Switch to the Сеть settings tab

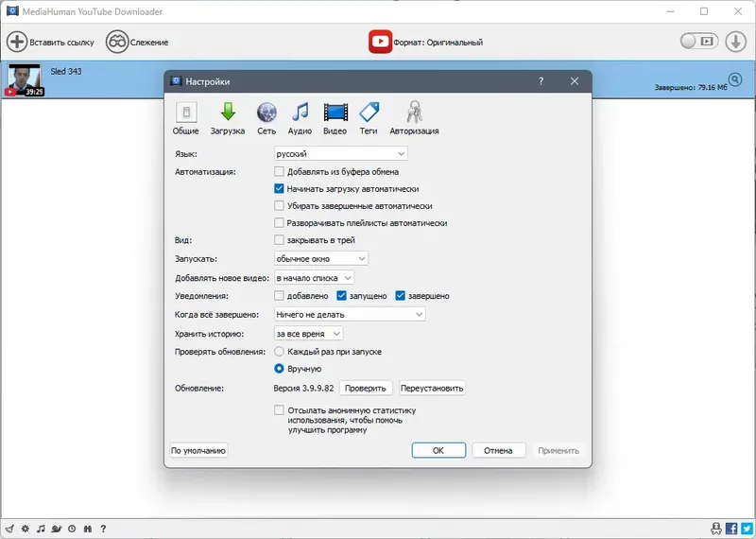pyautogui.click(x=266, y=118)
